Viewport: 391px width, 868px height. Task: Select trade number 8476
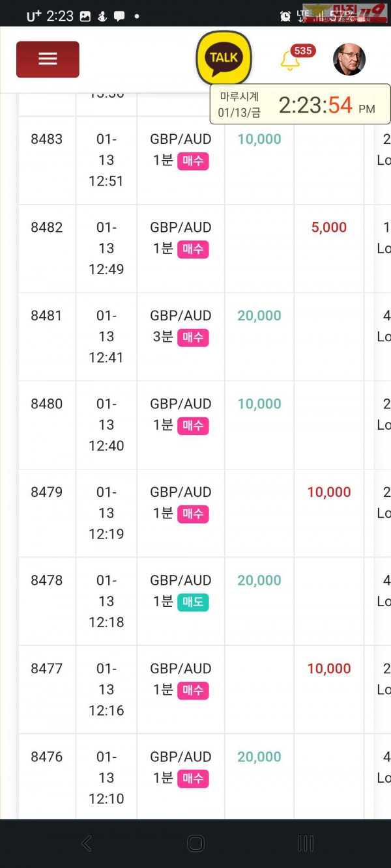pos(47,757)
